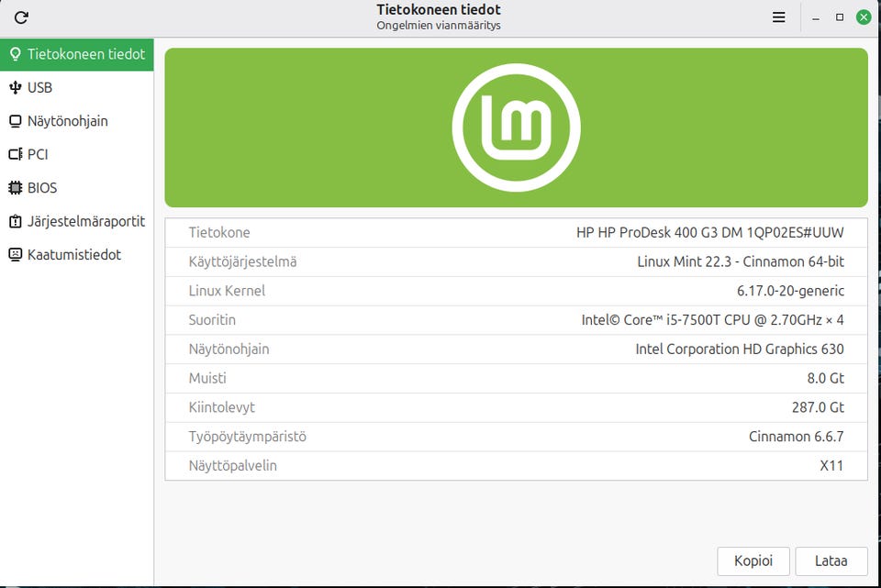
Task: Maximize the Tietokoneen tiedot window
Action: click(x=840, y=17)
